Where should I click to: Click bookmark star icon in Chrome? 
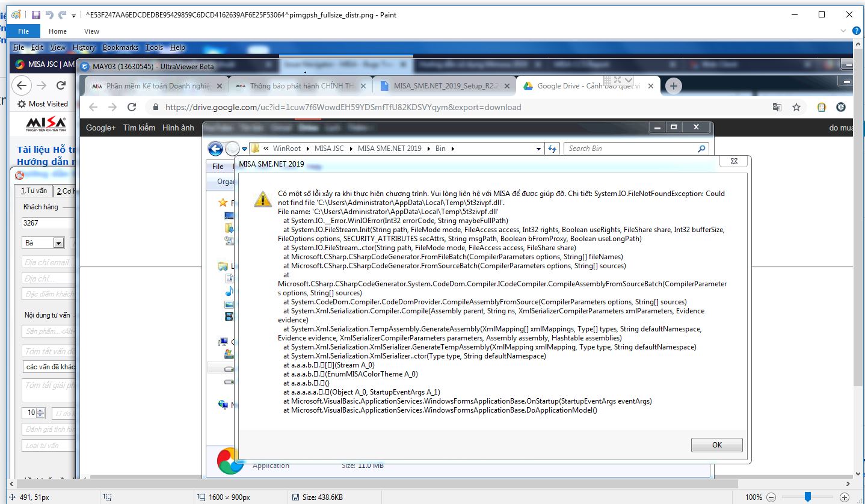pos(796,107)
